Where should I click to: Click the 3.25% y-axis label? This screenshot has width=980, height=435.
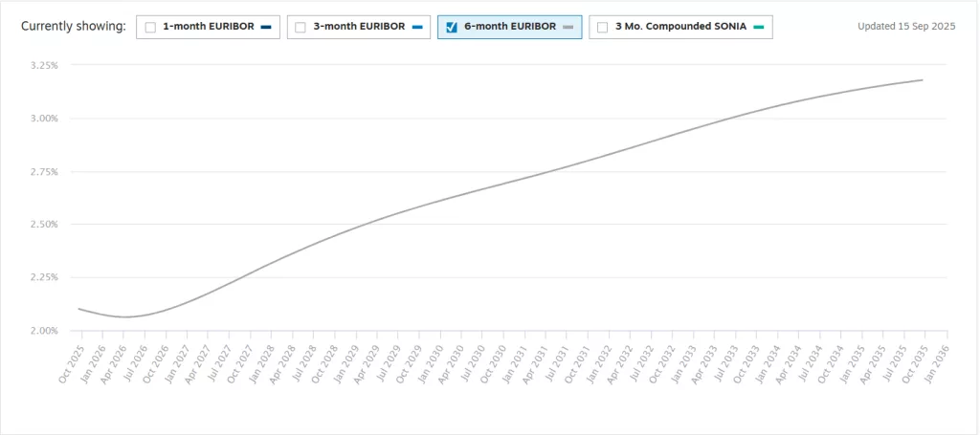coord(45,66)
